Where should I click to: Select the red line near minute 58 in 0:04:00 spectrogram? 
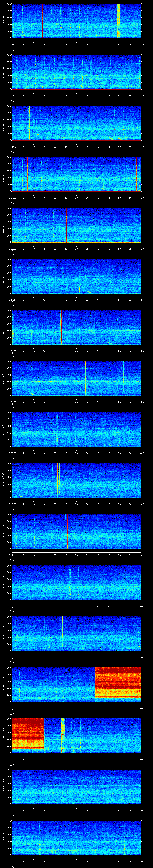pyautogui.click(x=137, y=174)
